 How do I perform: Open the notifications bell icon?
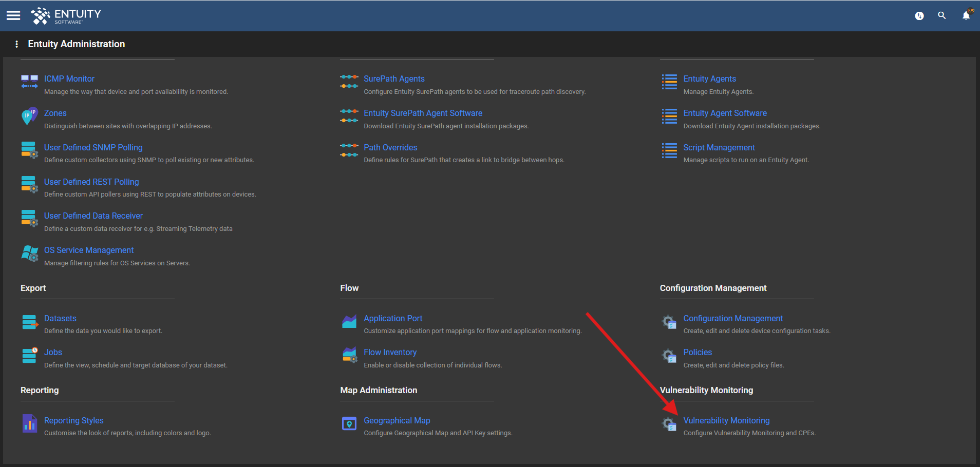click(966, 15)
